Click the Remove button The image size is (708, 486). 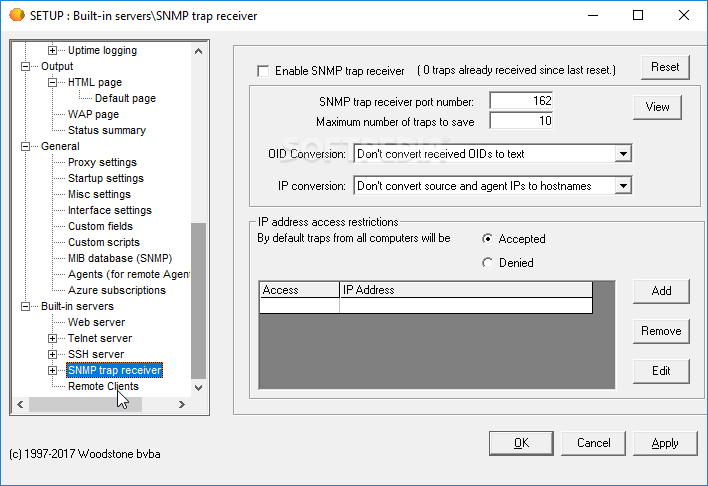[x=661, y=331]
